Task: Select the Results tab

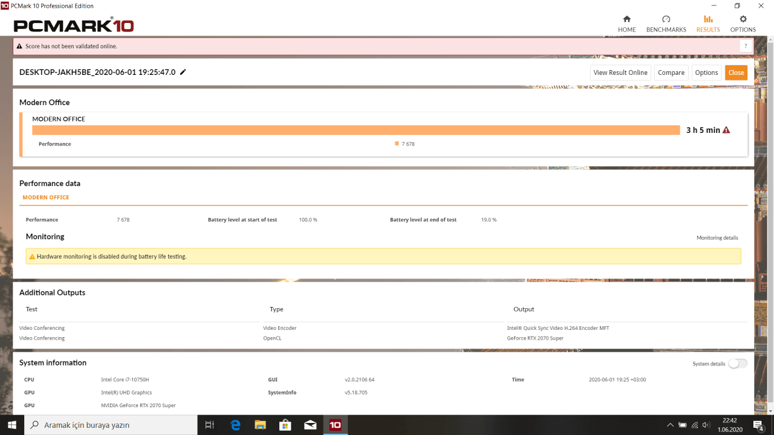Action: tap(707, 24)
